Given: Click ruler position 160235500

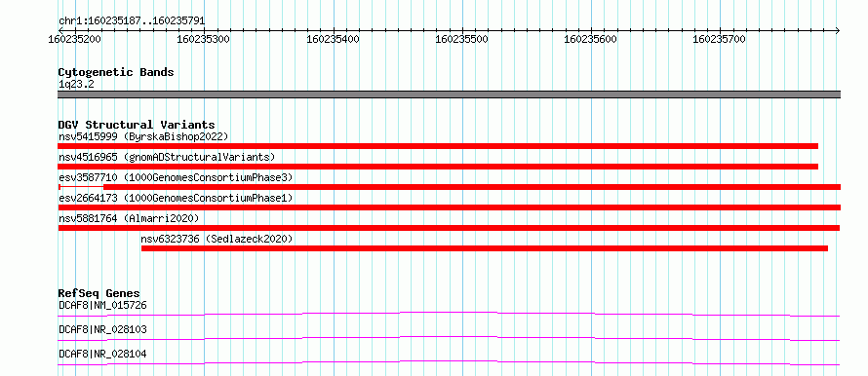Looking at the screenshot, I should coord(461,39).
